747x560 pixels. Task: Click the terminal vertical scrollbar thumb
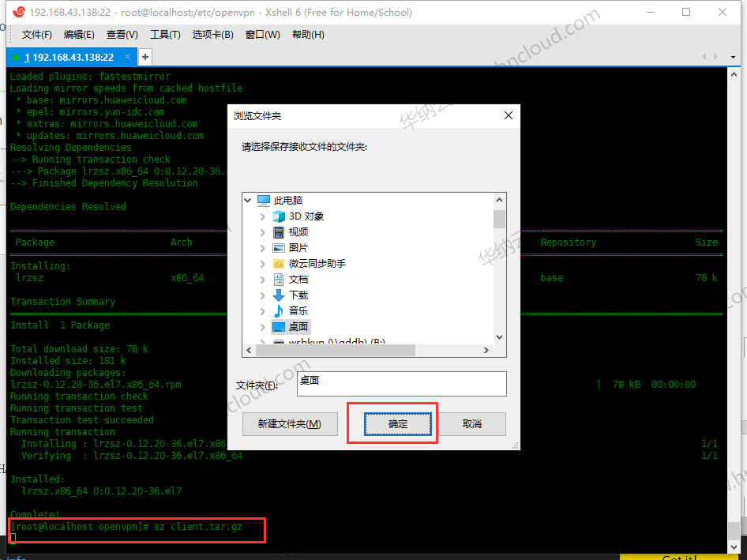tap(734, 531)
